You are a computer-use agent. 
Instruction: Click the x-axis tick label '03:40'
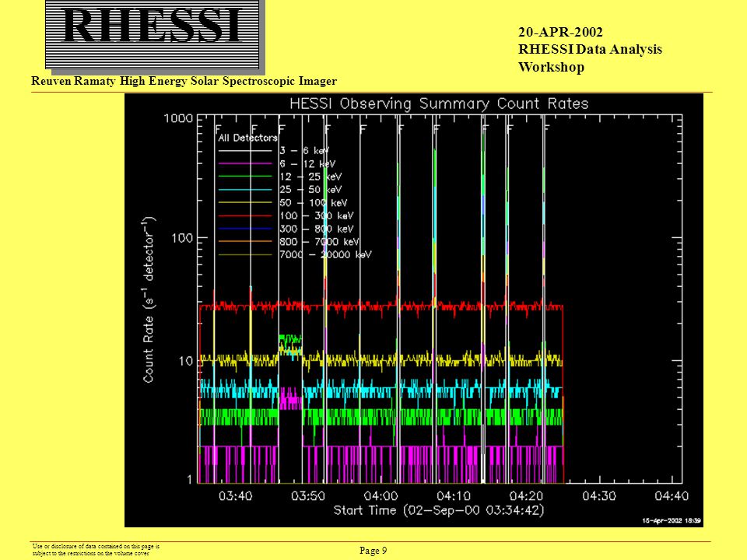235,496
